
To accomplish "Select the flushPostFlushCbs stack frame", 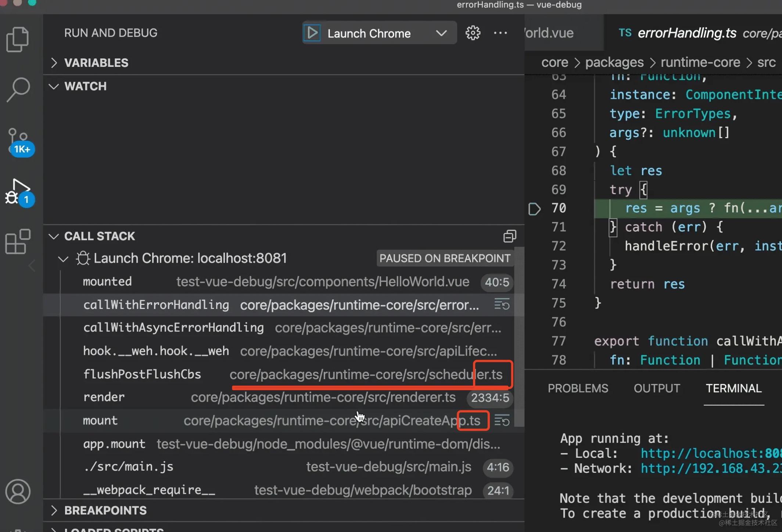I will [x=142, y=374].
